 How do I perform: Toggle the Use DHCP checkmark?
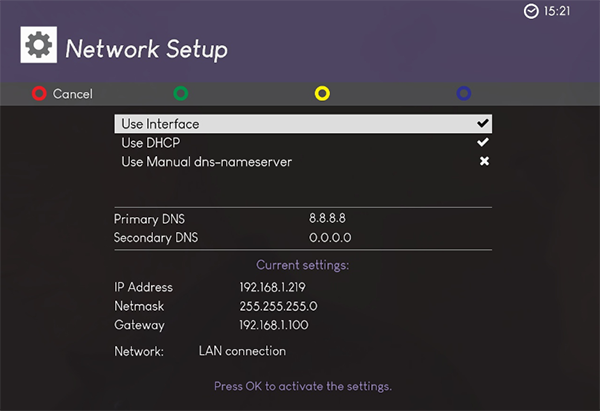click(483, 142)
